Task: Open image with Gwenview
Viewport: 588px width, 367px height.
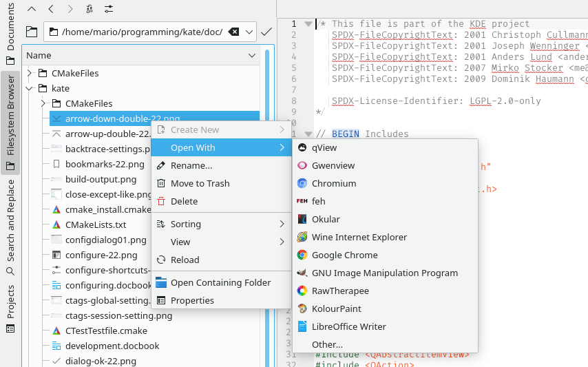Action: tap(333, 165)
